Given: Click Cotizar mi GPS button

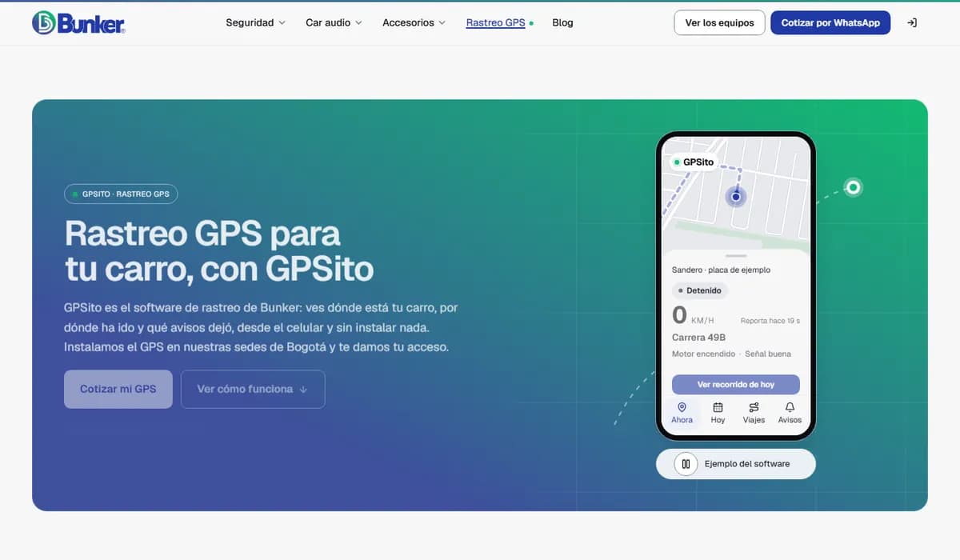Looking at the screenshot, I should 118,389.
